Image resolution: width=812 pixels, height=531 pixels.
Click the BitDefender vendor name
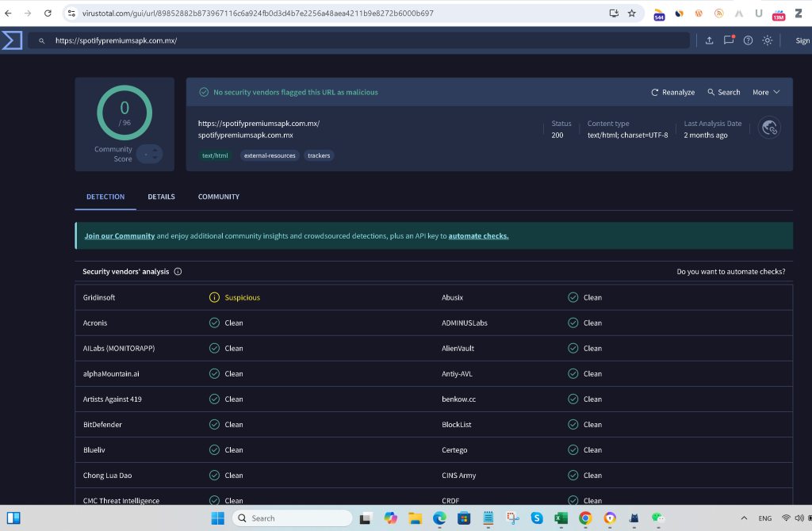pos(102,424)
